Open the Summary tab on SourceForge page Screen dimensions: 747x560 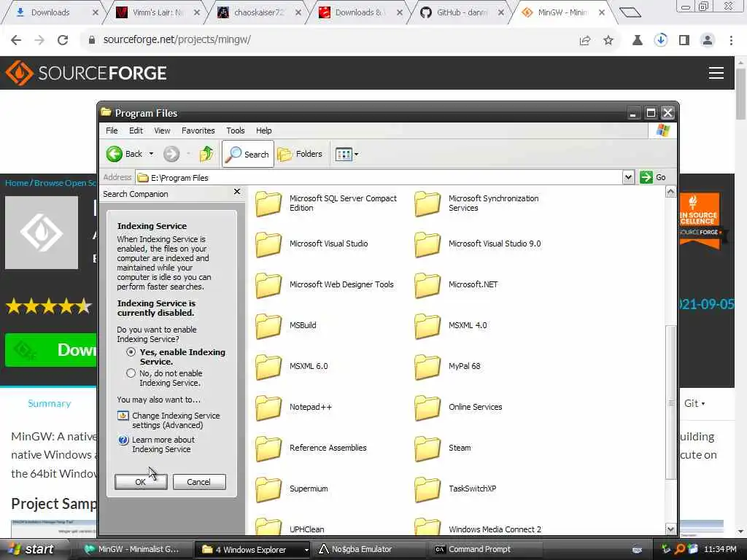49,403
